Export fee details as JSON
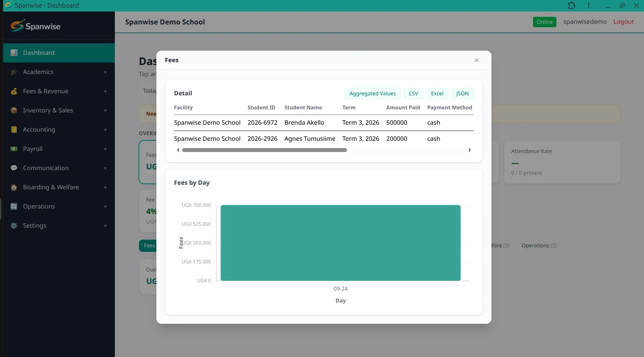The width and height of the screenshot is (644, 357). (x=462, y=94)
